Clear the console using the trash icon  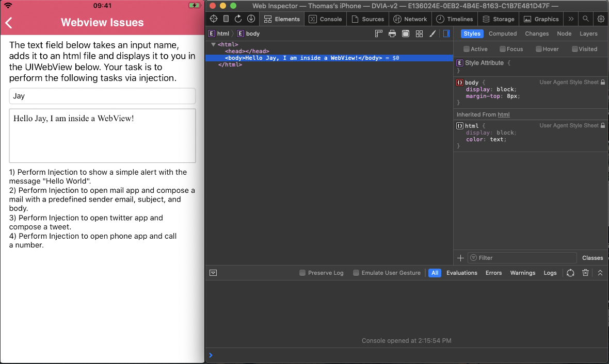click(585, 273)
